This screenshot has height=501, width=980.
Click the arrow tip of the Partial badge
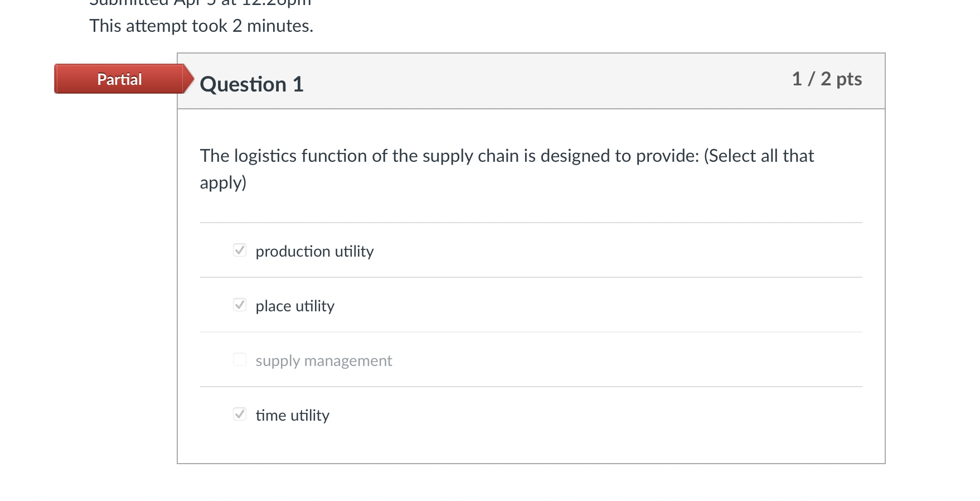click(x=189, y=79)
